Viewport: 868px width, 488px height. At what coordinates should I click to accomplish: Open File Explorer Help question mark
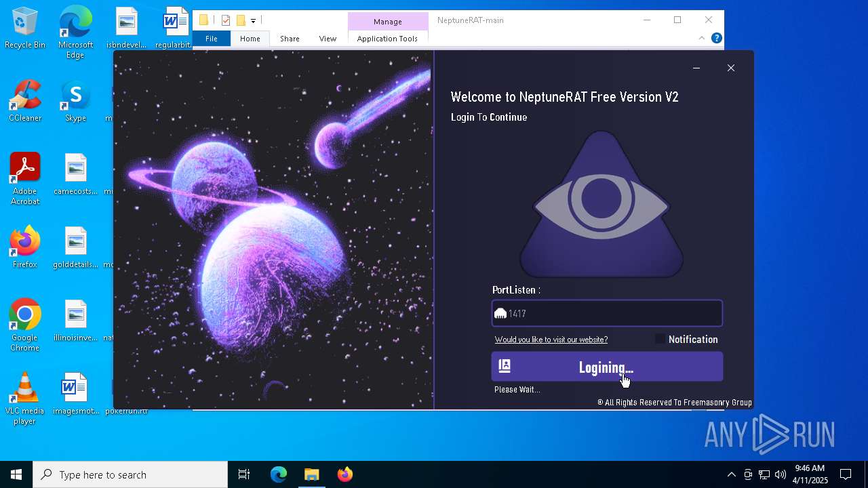pos(716,39)
